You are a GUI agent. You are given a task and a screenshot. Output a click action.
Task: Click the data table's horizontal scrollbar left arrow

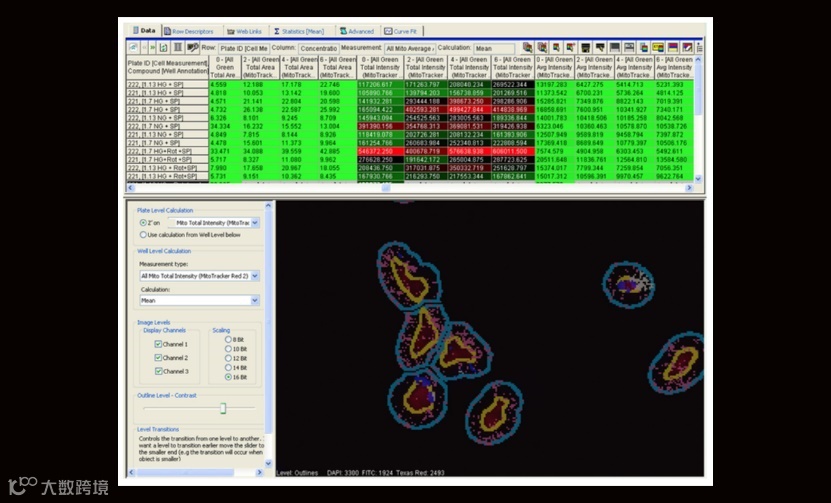coord(131,188)
